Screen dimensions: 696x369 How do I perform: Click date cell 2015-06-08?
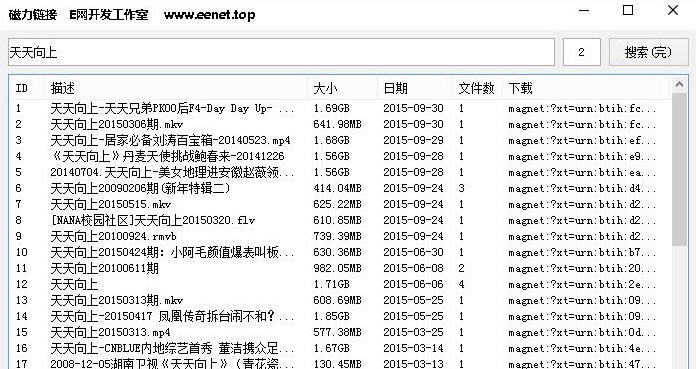[413, 268]
